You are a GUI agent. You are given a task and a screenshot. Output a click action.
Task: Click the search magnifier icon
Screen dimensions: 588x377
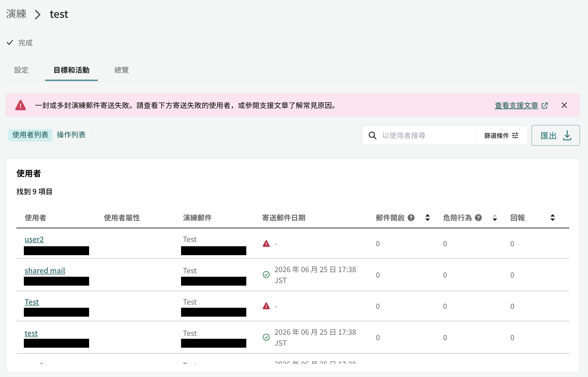(372, 135)
